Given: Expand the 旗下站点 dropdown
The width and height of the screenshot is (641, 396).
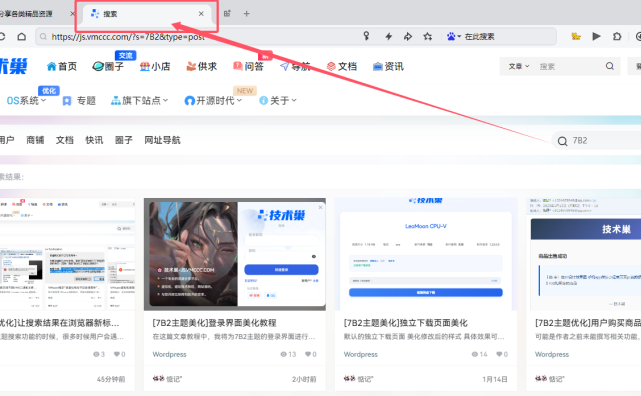Looking at the screenshot, I should point(139,101).
